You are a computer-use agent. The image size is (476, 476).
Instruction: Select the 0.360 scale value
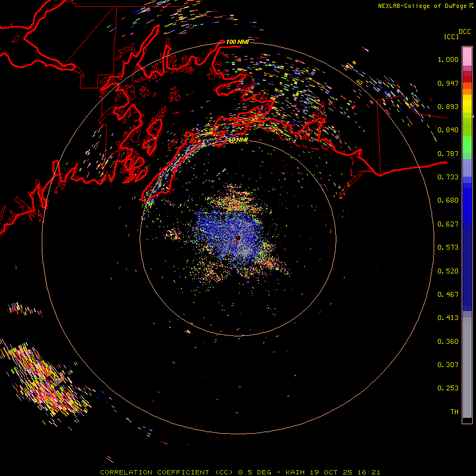tap(448, 342)
